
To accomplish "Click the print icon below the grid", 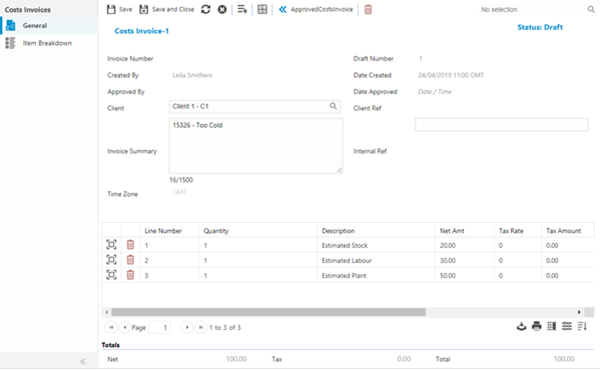I will point(536,326).
